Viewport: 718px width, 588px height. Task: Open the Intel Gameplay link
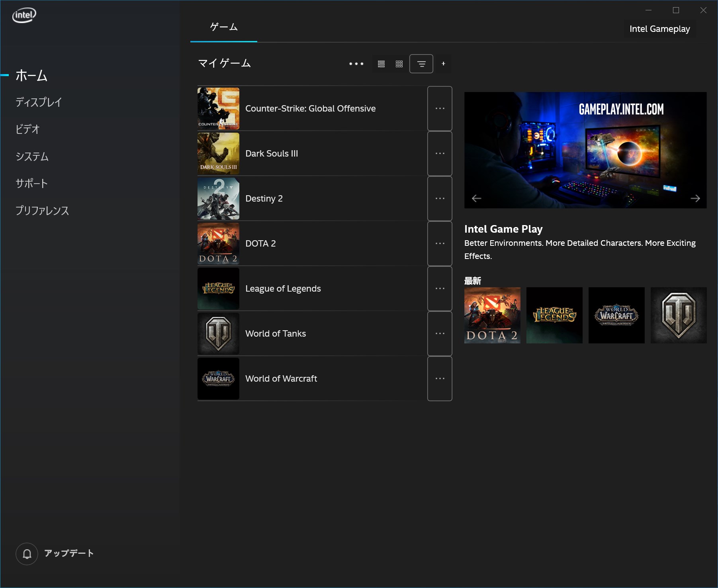point(659,29)
